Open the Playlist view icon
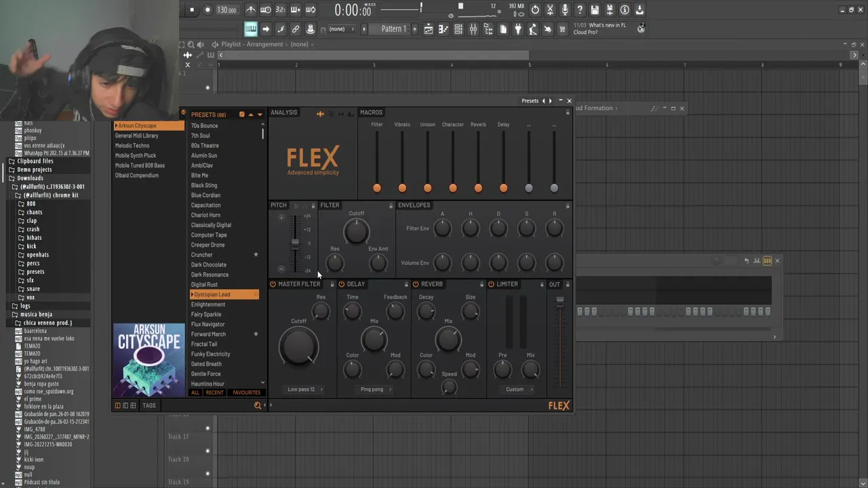 (429, 29)
